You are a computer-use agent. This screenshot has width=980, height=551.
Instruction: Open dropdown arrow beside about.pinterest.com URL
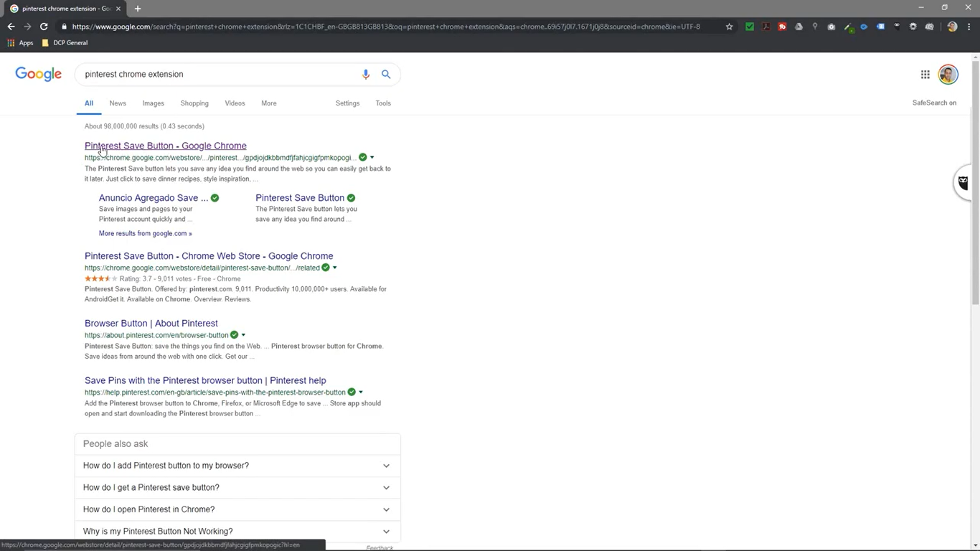point(243,335)
